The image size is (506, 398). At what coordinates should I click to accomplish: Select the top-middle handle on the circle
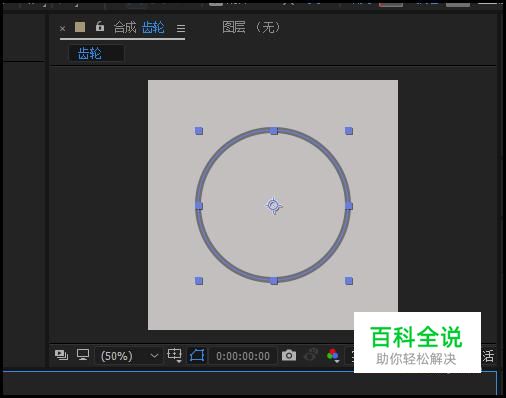click(274, 131)
